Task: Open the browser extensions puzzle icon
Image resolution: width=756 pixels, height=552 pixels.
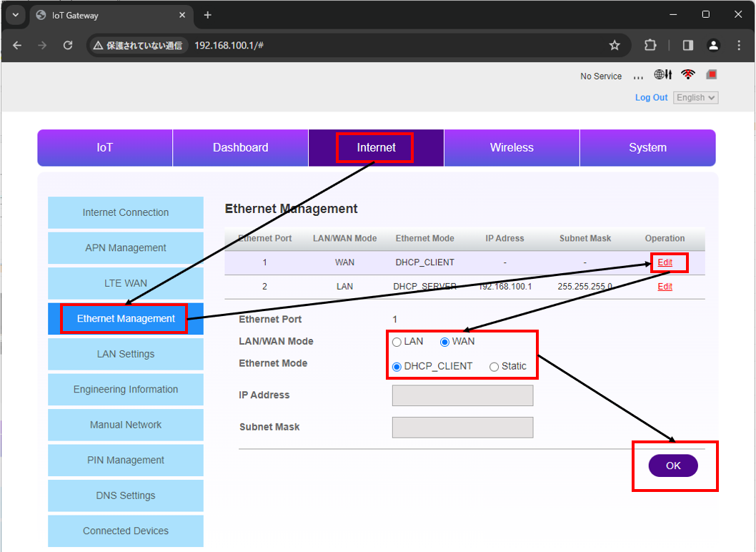Action: click(650, 45)
